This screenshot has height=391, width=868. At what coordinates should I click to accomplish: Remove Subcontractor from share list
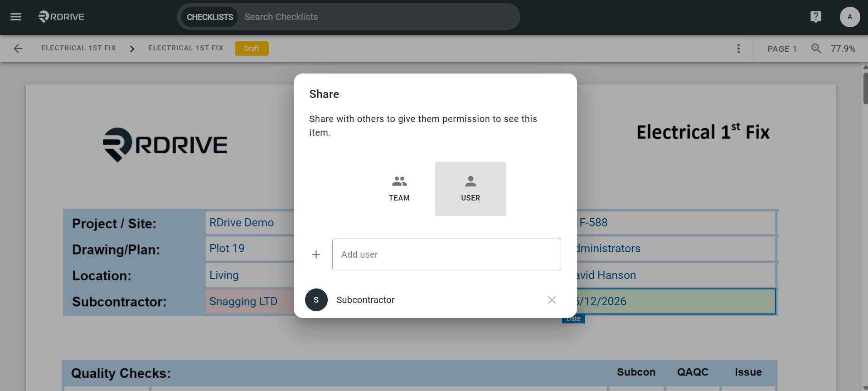(552, 300)
